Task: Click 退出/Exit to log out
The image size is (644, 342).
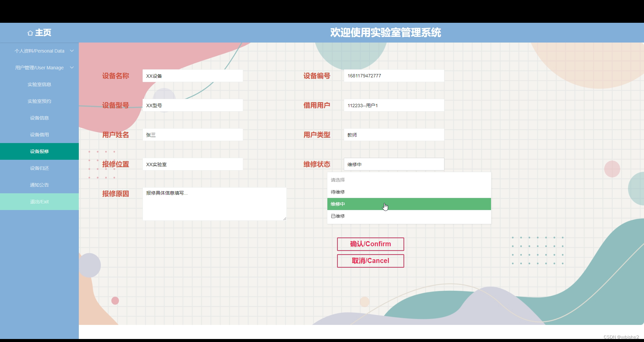Action: 39,202
